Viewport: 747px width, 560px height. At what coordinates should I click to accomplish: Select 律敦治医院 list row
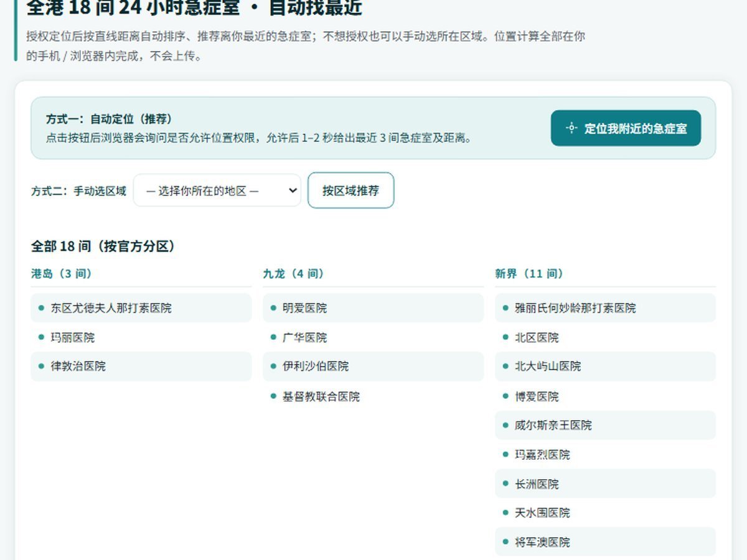pos(141,366)
